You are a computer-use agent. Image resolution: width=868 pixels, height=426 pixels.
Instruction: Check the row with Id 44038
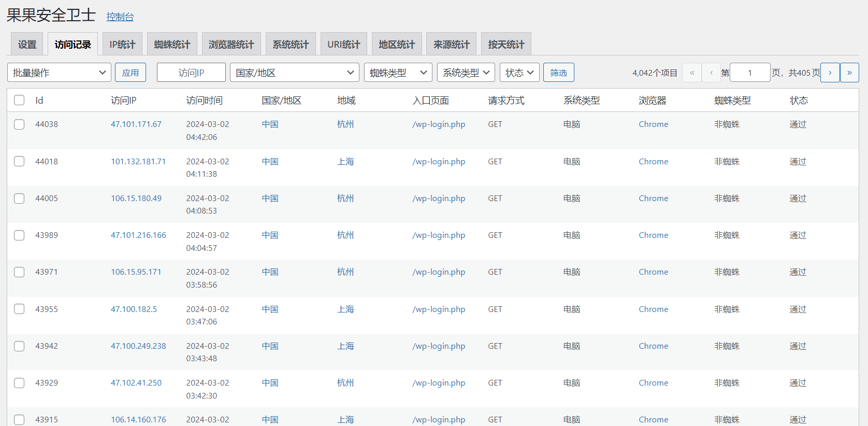click(19, 124)
